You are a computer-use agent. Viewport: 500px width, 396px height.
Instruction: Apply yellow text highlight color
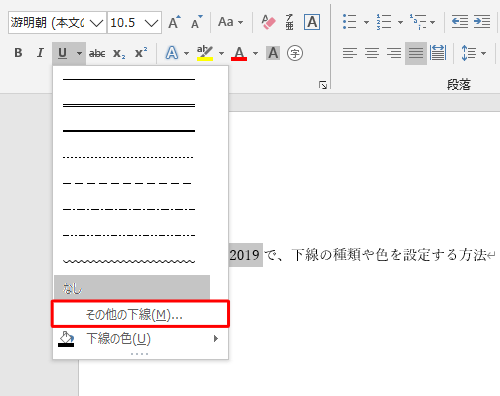pyautogui.click(x=205, y=53)
